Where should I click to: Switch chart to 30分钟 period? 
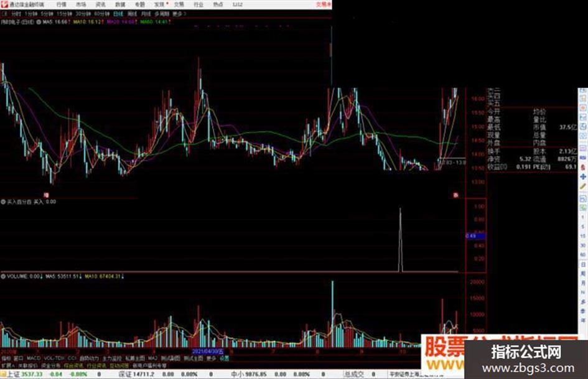click(83, 14)
